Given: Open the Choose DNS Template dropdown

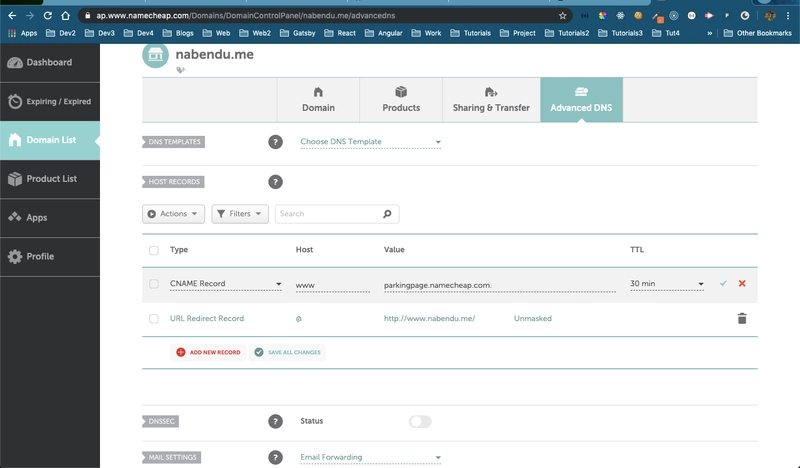Looking at the screenshot, I should [370, 142].
